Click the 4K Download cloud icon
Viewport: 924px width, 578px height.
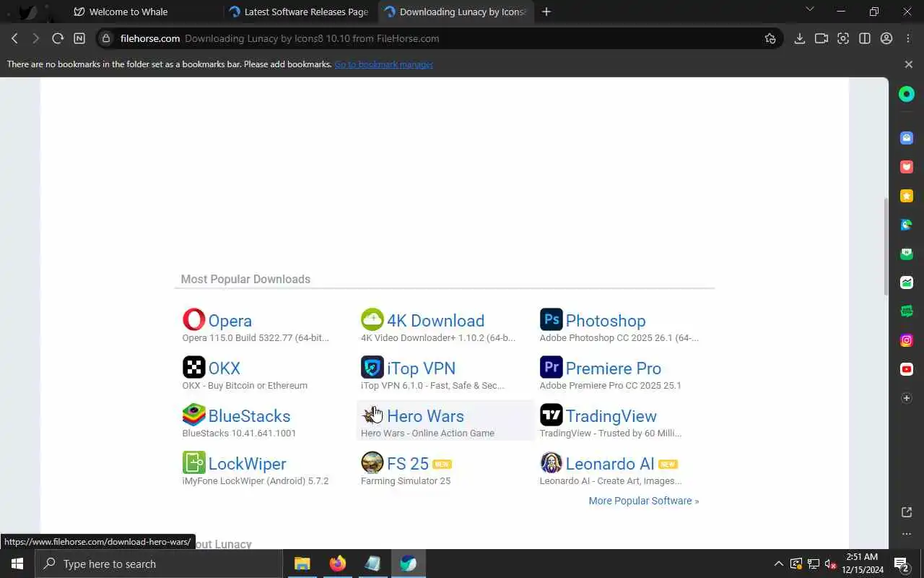[x=372, y=319]
